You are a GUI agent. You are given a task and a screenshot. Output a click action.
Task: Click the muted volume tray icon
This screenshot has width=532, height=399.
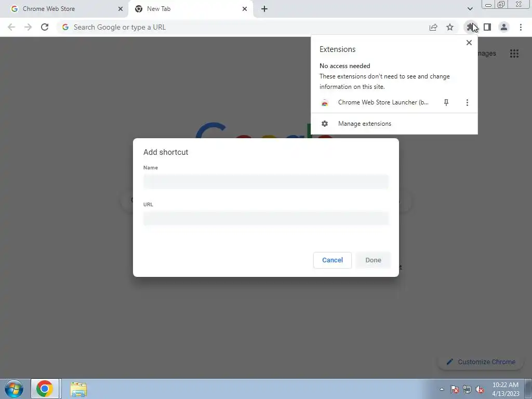pyautogui.click(x=480, y=390)
